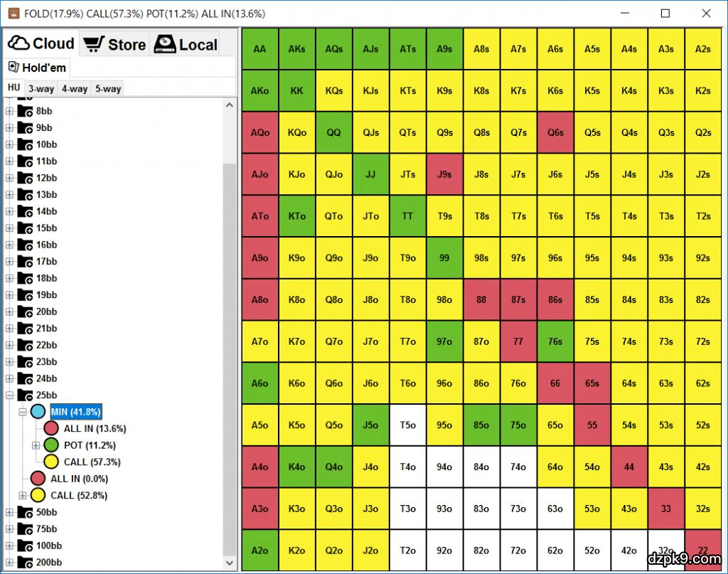Viewport: 728px width, 574px height.
Task: Click the Cloud icon in the source tabs
Action: pyautogui.click(x=18, y=43)
